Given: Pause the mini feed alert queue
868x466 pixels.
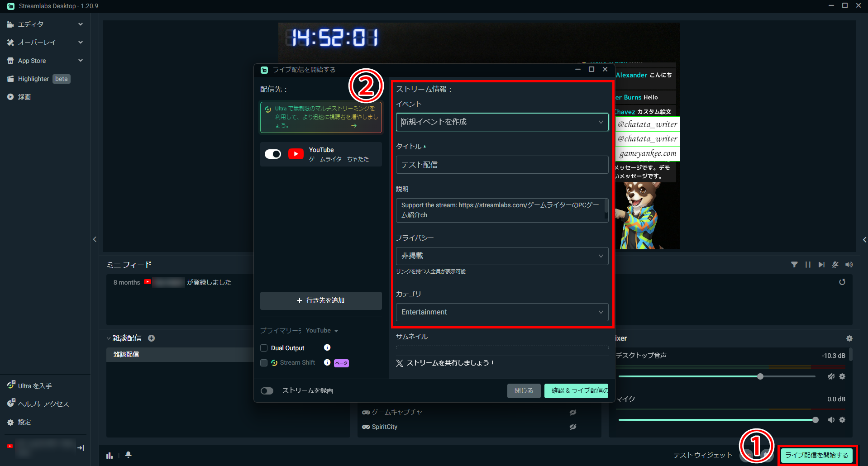Looking at the screenshot, I should [808, 265].
